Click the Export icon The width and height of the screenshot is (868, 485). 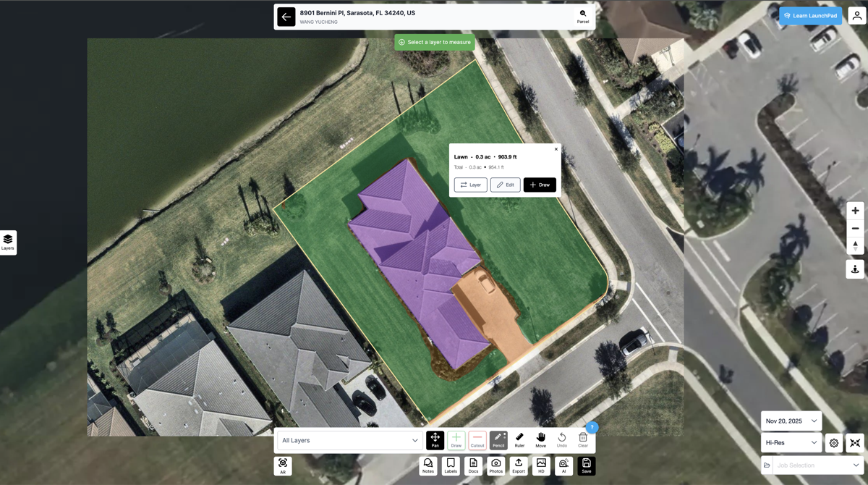519,465
